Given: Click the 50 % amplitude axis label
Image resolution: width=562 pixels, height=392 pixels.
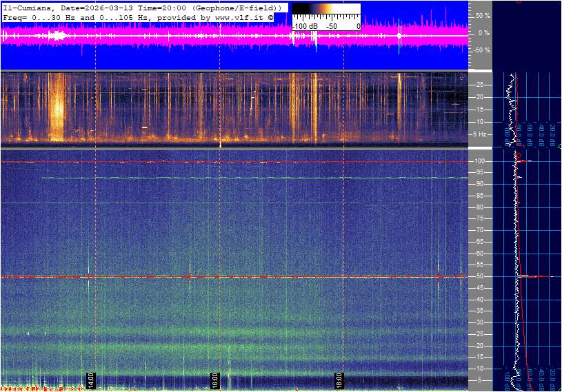Looking at the screenshot, I should 483,15.
